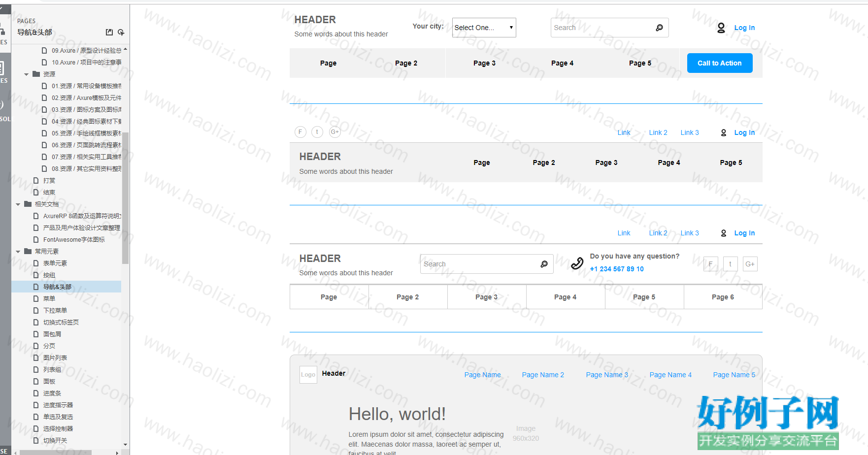Open the Select One city dropdown
This screenshot has width=868, height=455.
(x=484, y=28)
